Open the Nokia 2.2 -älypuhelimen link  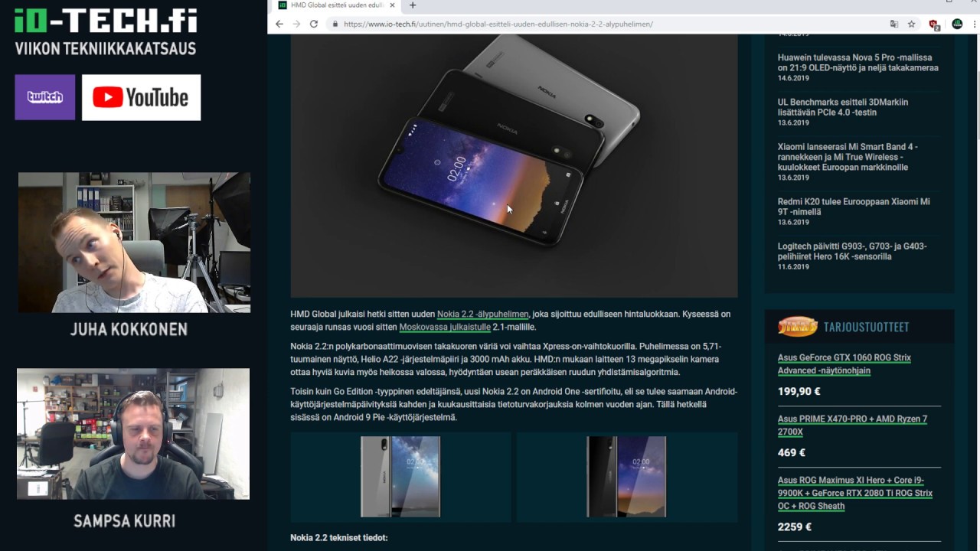482,315
